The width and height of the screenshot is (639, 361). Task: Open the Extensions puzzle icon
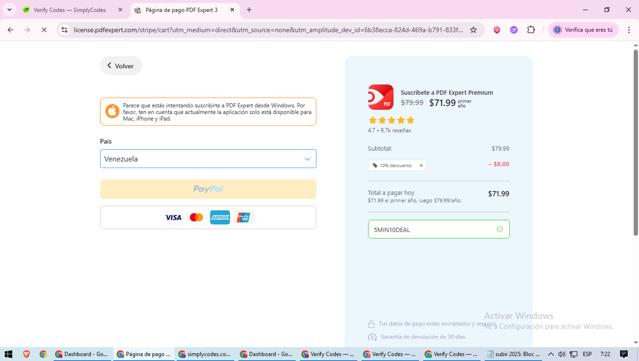click(531, 30)
